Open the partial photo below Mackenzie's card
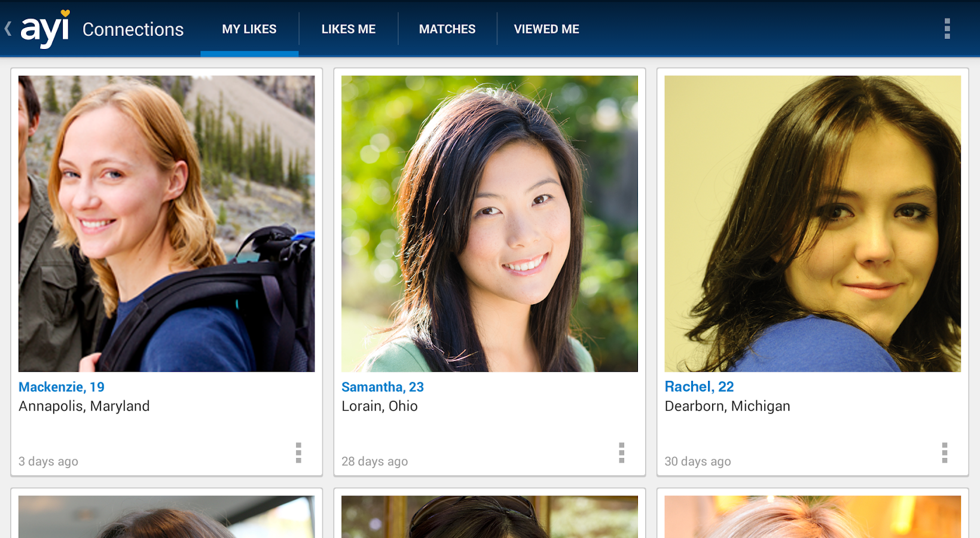The height and width of the screenshot is (538, 980). tap(167, 517)
